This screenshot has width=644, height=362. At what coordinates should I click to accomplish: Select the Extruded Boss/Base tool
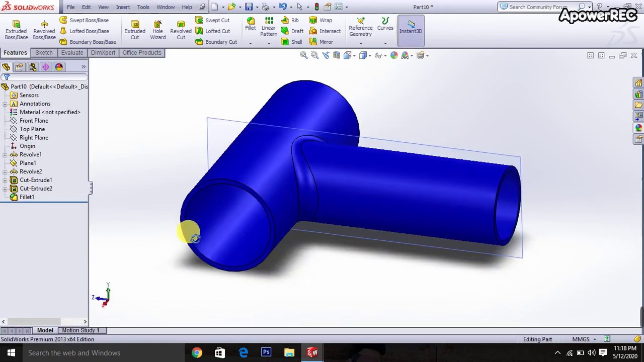tap(16, 30)
